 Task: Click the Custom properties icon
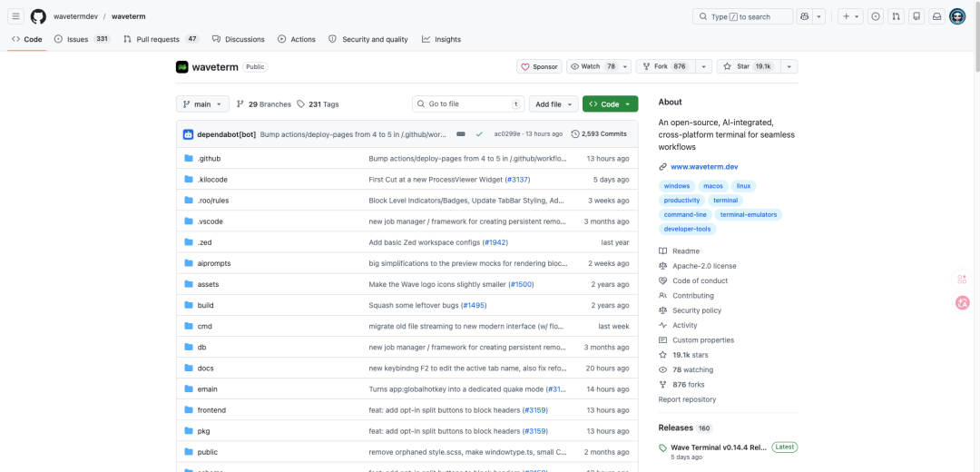coord(663,340)
